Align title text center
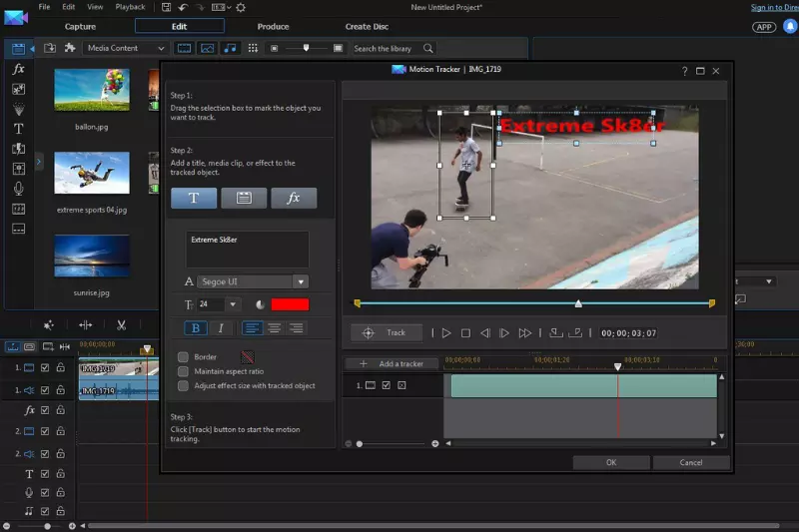The height and width of the screenshot is (532, 799). point(274,327)
